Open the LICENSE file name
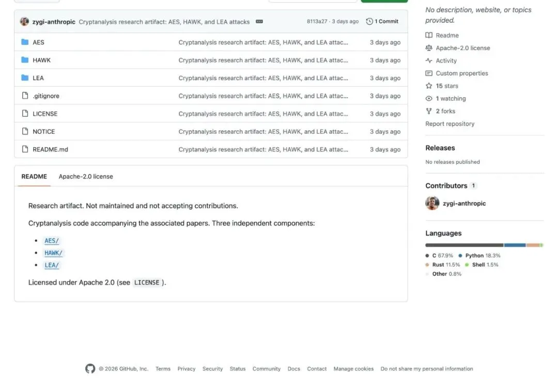Viewport: 558px width, 392px height. coord(45,114)
